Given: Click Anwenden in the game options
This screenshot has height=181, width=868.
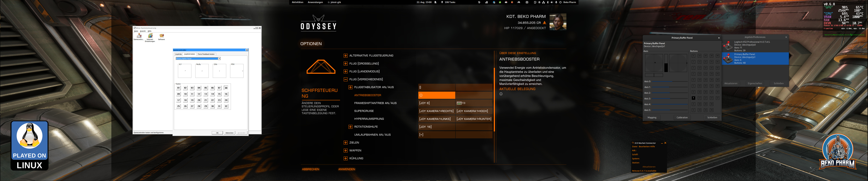Looking at the screenshot, I should (x=347, y=169).
